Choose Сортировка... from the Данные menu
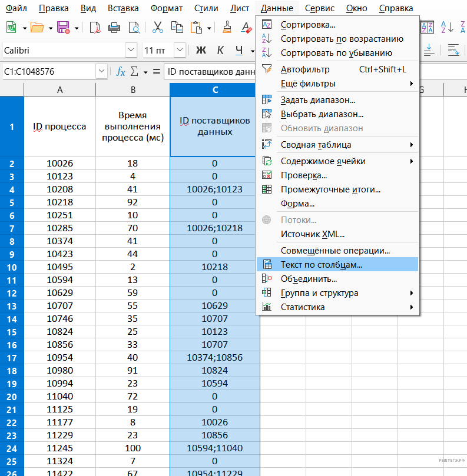 [x=337, y=25]
